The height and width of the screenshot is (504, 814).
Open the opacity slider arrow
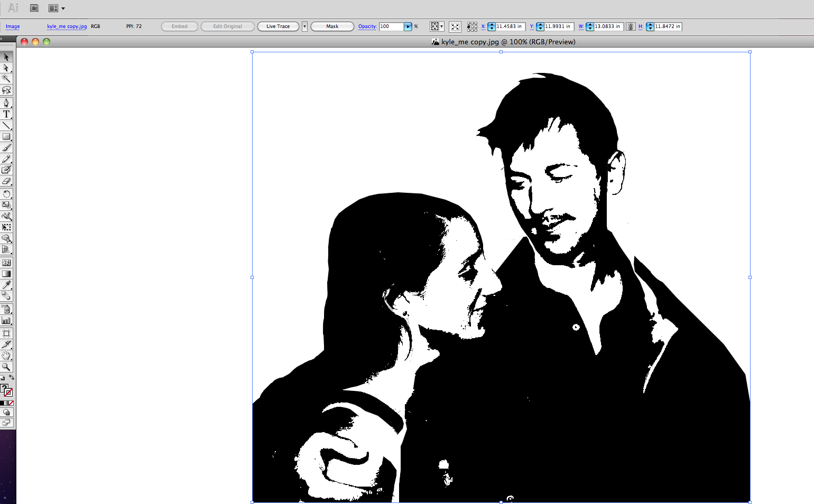tap(408, 26)
